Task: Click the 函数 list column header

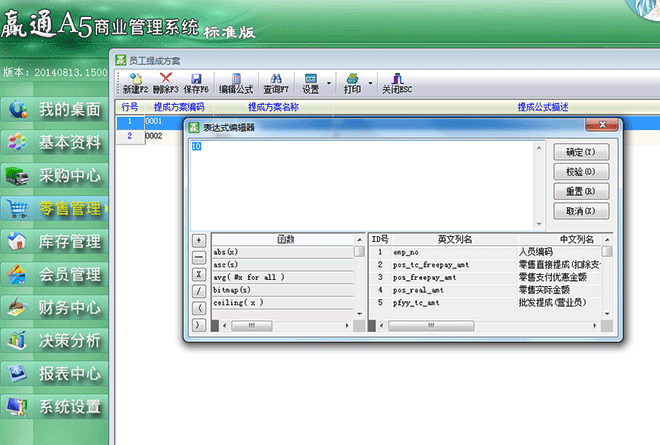Action: [284, 240]
